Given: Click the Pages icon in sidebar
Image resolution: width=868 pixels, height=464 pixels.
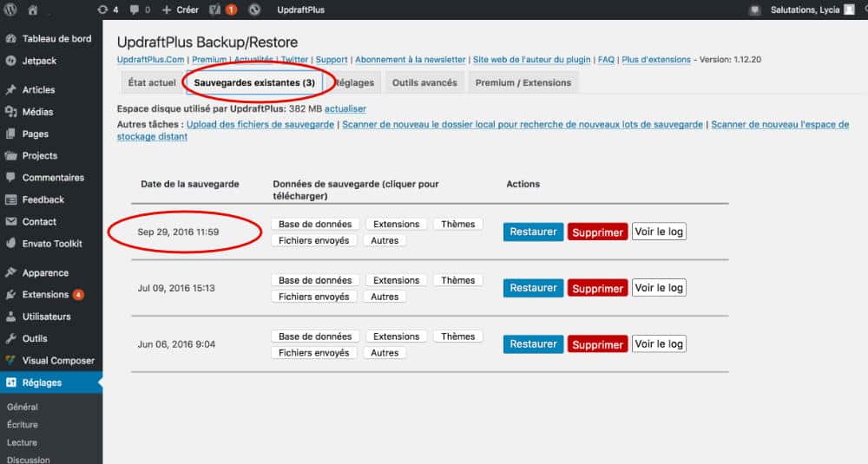Looking at the screenshot, I should (10, 134).
